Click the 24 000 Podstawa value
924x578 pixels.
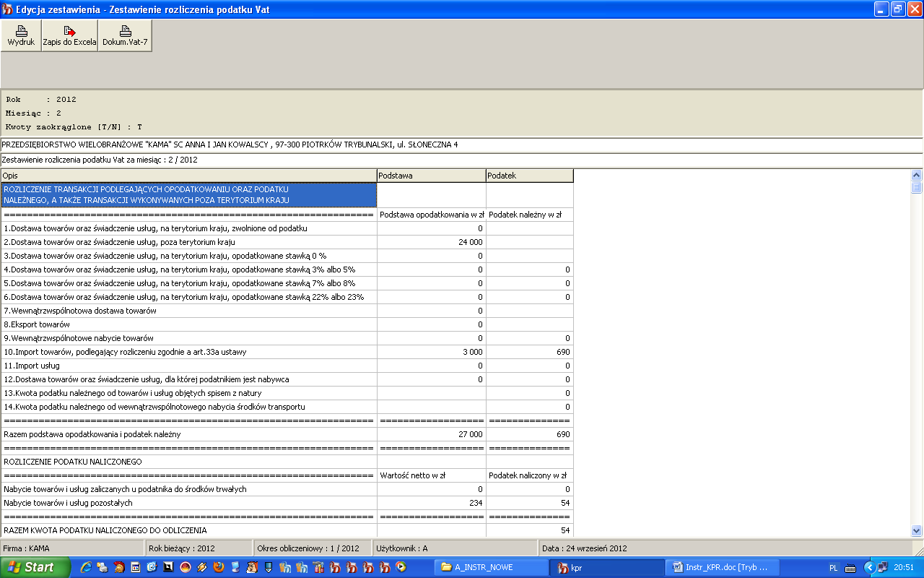point(432,242)
